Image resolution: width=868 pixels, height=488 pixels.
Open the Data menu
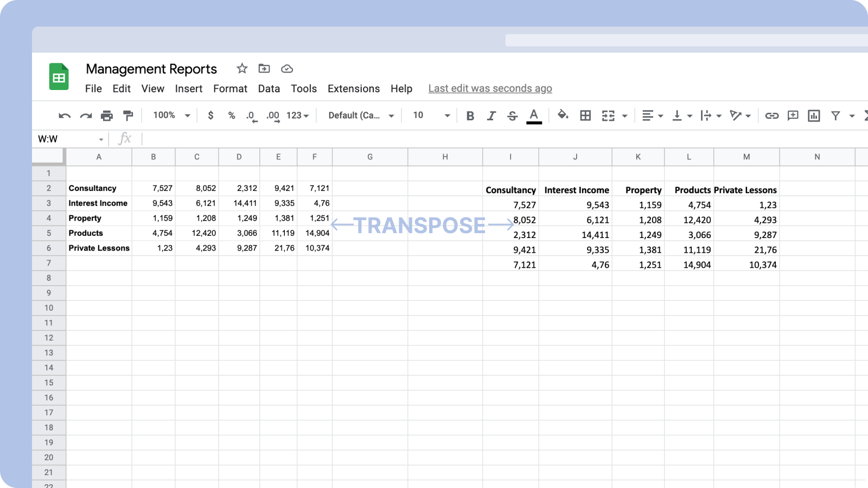point(269,89)
